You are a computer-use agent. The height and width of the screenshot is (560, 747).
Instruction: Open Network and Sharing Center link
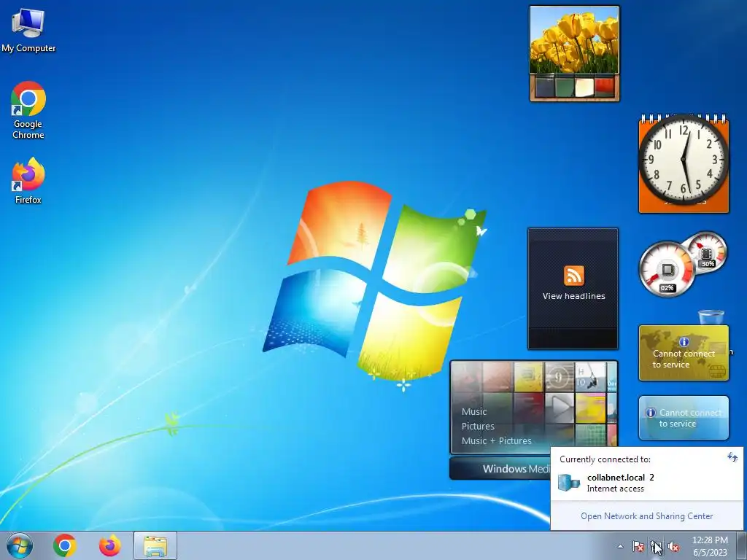pos(646,516)
